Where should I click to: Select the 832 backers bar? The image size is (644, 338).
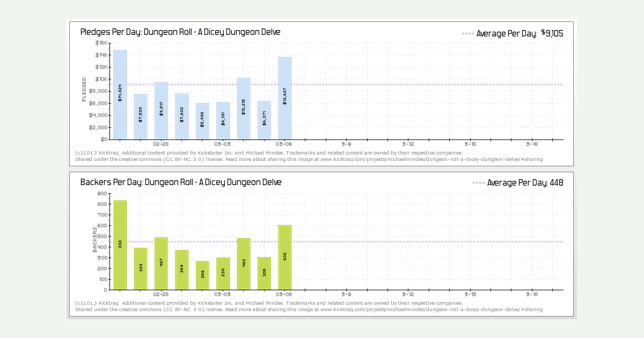(x=120, y=245)
